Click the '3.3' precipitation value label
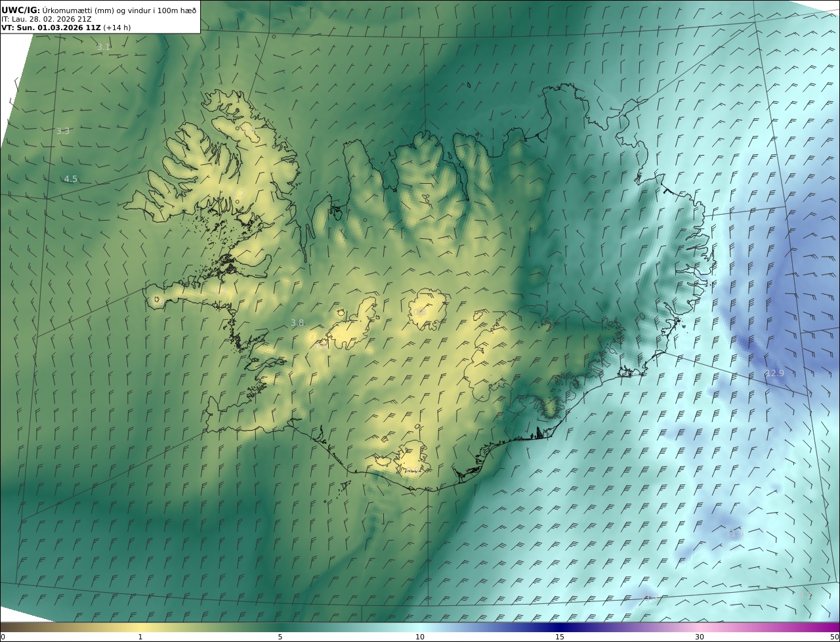Viewport: 840px width, 642px height. coord(62,131)
